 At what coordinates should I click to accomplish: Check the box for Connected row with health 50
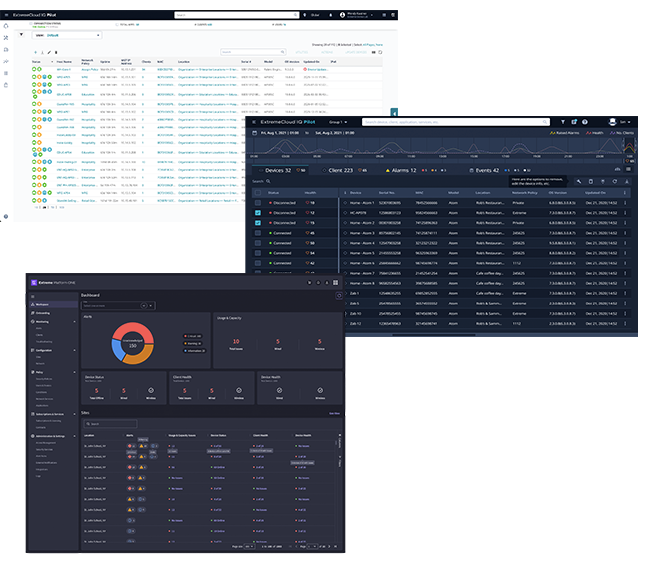pos(258,243)
